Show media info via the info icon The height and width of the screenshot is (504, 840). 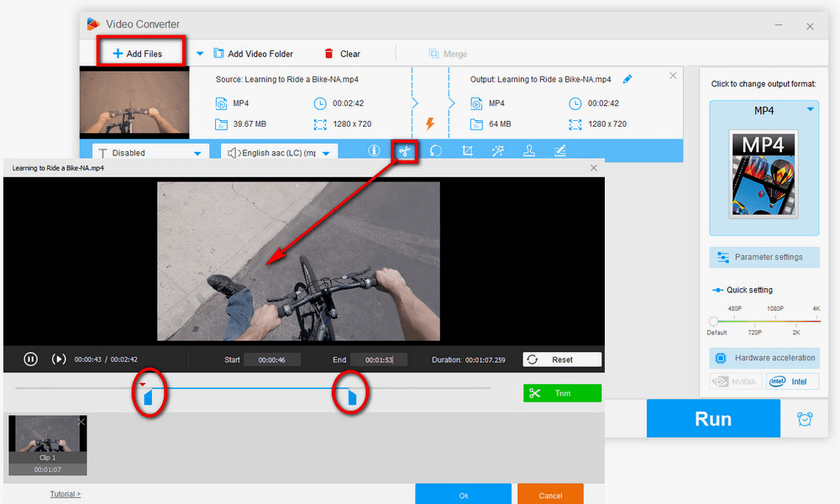pyautogui.click(x=374, y=151)
